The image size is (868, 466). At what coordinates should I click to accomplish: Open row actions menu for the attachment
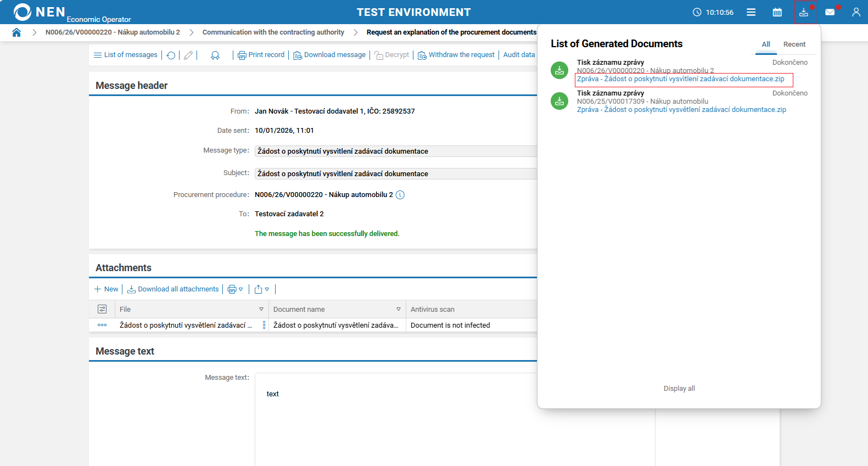click(102, 325)
